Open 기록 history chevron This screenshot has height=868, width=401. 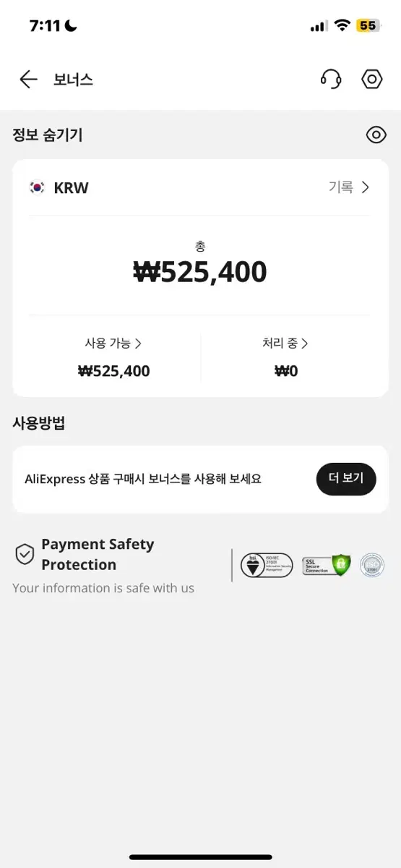(x=349, y=187)
